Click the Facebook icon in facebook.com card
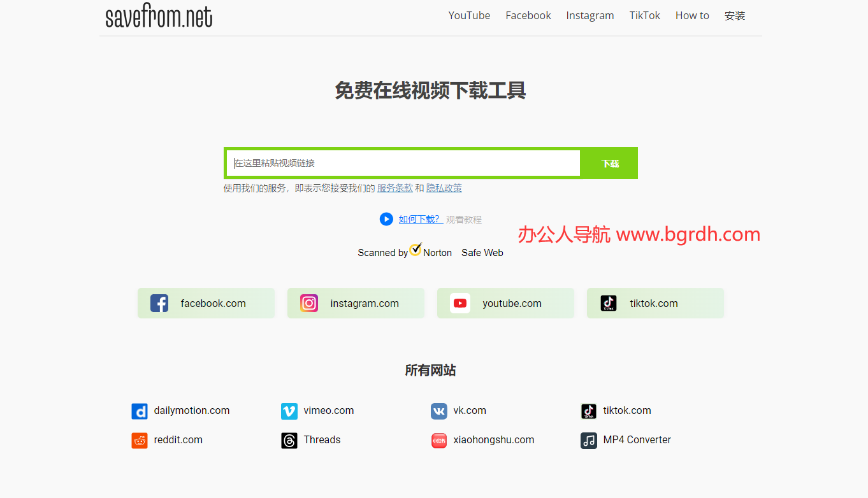The height and width of the screenshot is (498, 868). (159, 303)
